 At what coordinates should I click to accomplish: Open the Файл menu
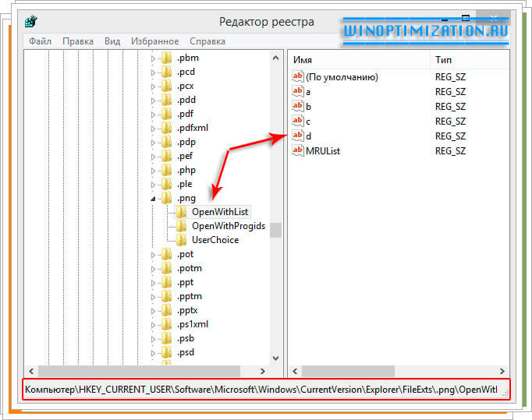click(40, 41)
